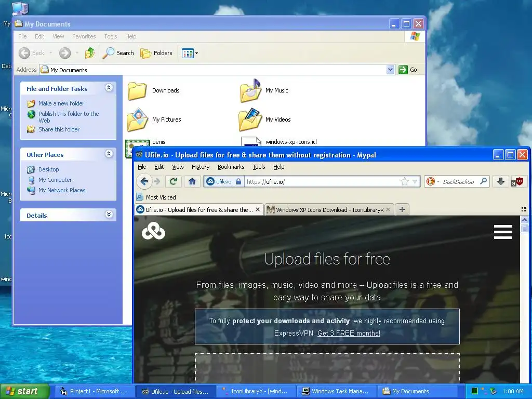Image resolution: width=532 pixels, height=399 pixels.
Task: Click the 1:00 AM tray clock
Action: 513,391
